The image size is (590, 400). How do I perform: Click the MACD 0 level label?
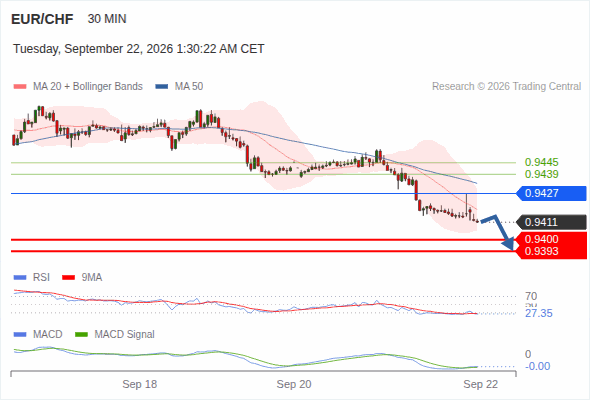tap(528, 354)
